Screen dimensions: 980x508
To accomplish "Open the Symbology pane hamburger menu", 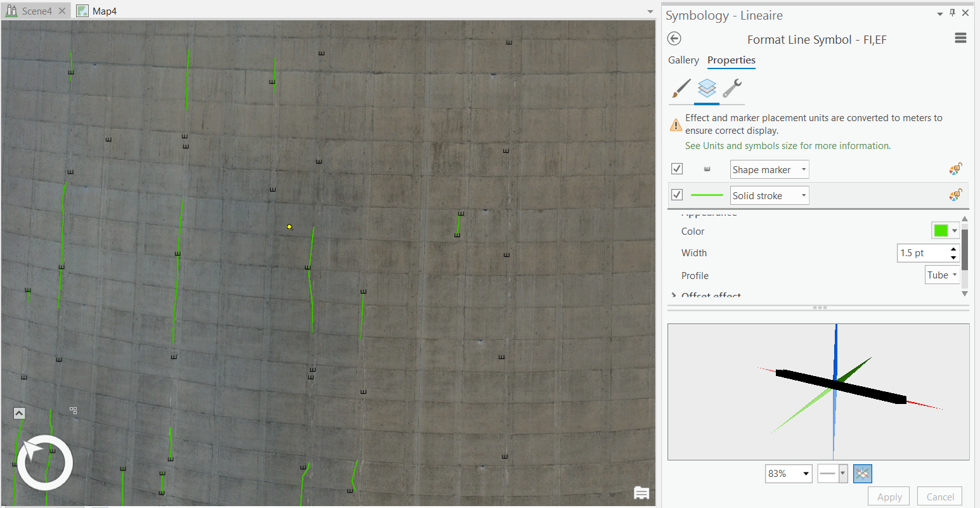I will tap(960, 38).
